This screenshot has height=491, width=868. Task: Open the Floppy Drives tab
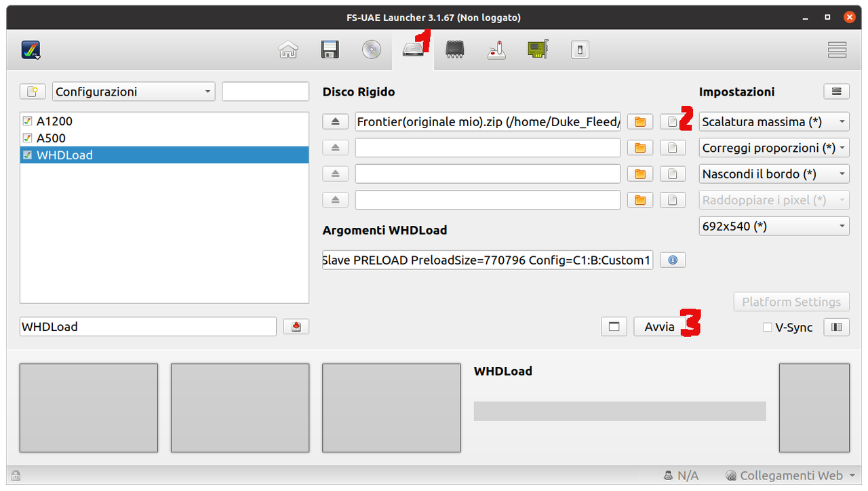330,50
